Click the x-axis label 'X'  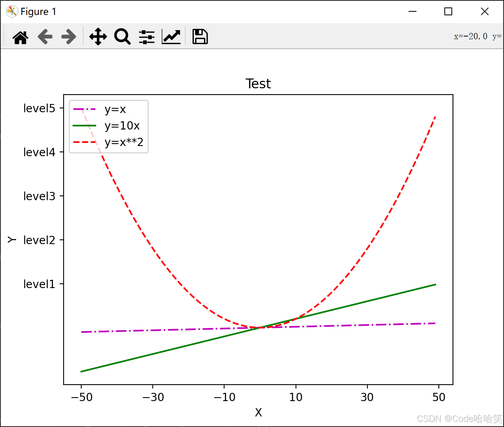[258, 412]
